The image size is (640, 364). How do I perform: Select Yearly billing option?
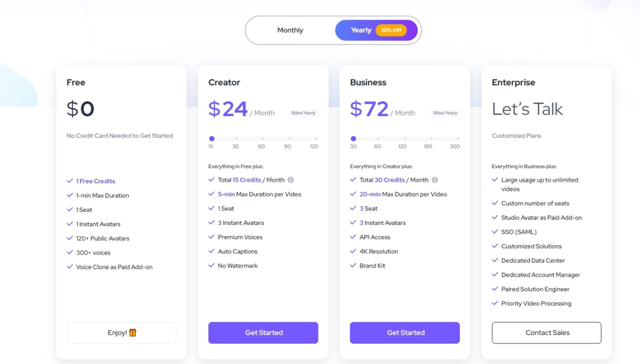point(361,30)
